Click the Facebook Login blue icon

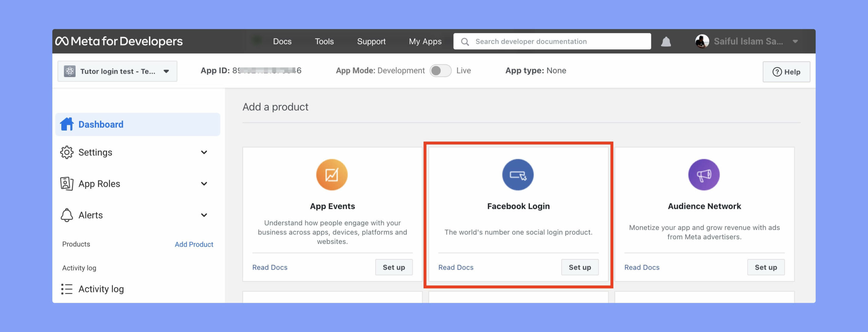(518, 175)
